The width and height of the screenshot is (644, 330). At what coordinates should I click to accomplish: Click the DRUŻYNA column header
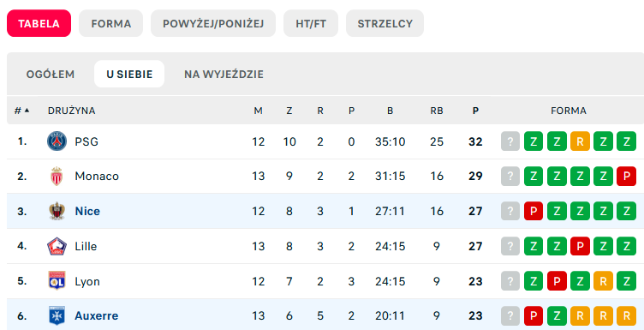71,111
